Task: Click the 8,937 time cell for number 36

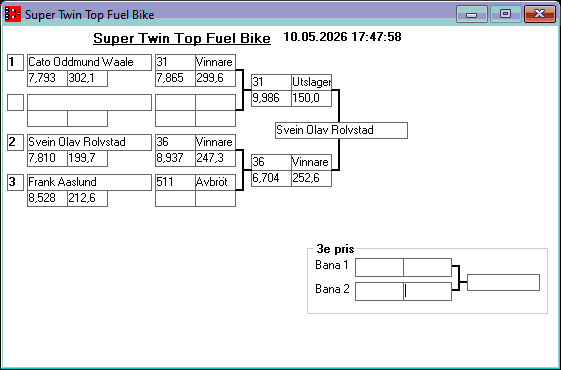Action: click(x=175, y=158)
